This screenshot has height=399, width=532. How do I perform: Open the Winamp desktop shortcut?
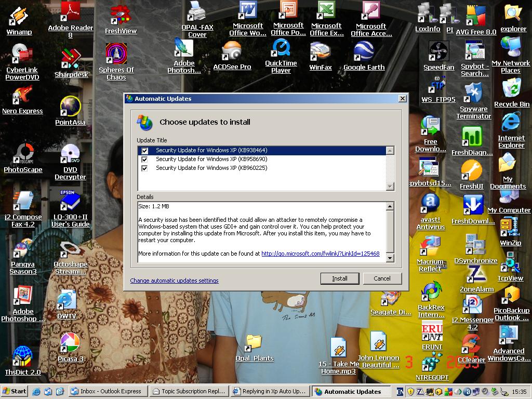click(x=19, y=20)
